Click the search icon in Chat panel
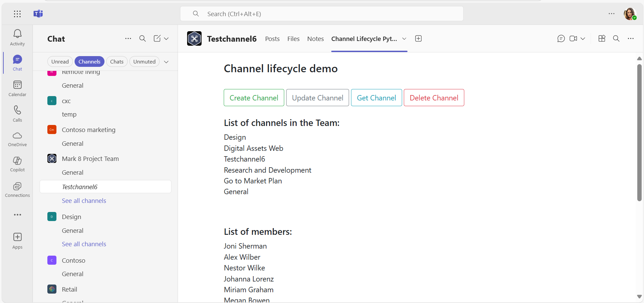Screen dimensions: 644x303 point(142,39)
